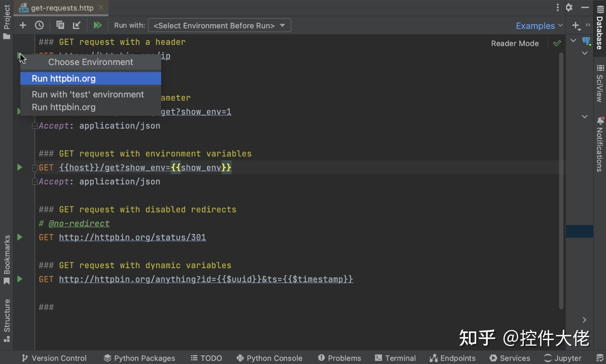Collapse the first request block with its chevron
This screenshot has height=364, width=606.
click(573, 40)
